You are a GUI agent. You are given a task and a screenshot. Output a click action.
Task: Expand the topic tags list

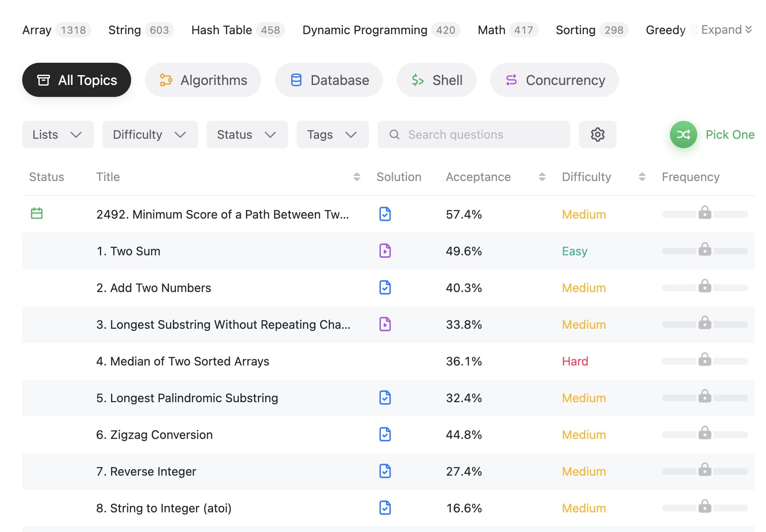(726, 30)
